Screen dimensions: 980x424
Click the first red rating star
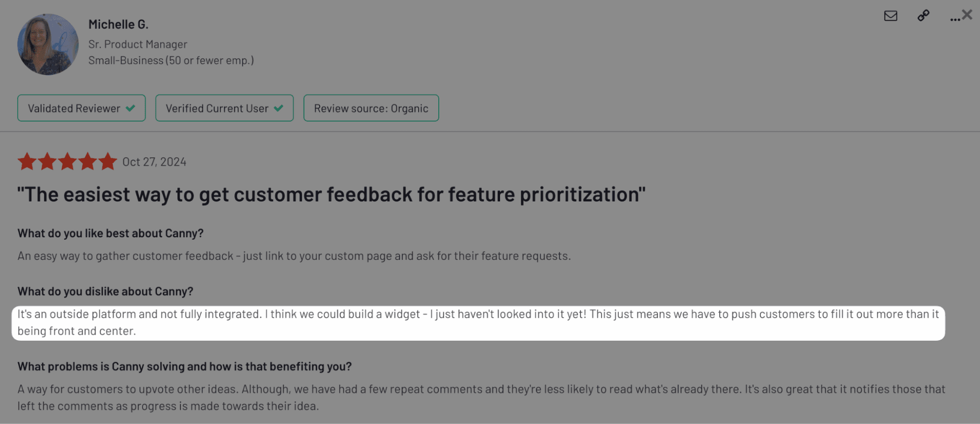click(27, 161)
